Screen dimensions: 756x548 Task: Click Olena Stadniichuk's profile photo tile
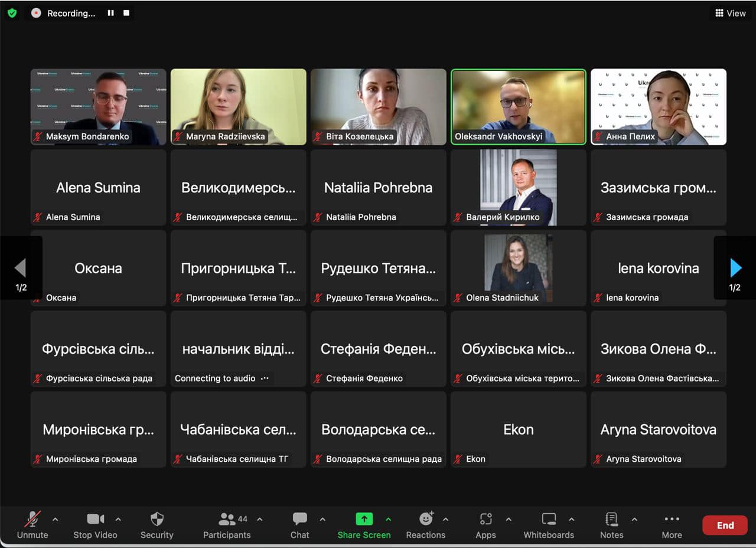pyautogui.click(x=519, y=268)
